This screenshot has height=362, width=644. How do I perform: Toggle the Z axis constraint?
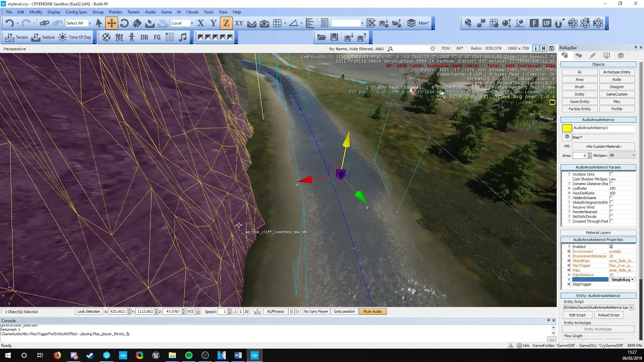tap(226, 23)
